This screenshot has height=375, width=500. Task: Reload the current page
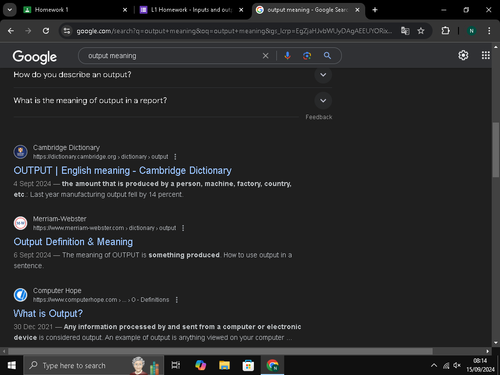(46, 31)
